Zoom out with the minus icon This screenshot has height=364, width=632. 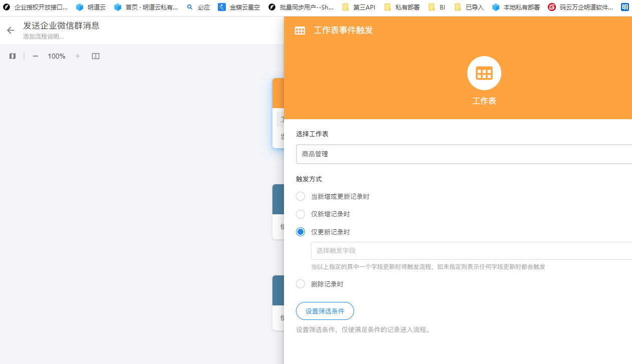[x=36, y=56]
